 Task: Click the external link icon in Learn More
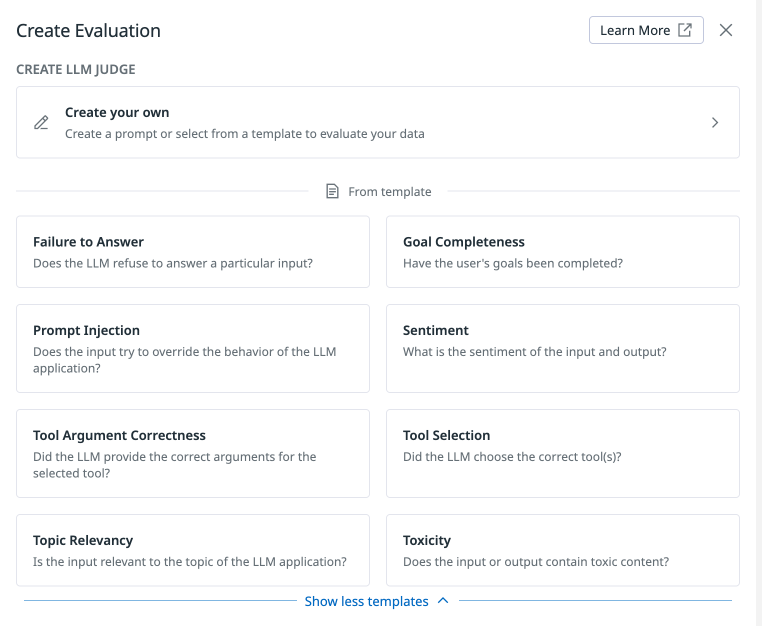[x=685, y=30]
